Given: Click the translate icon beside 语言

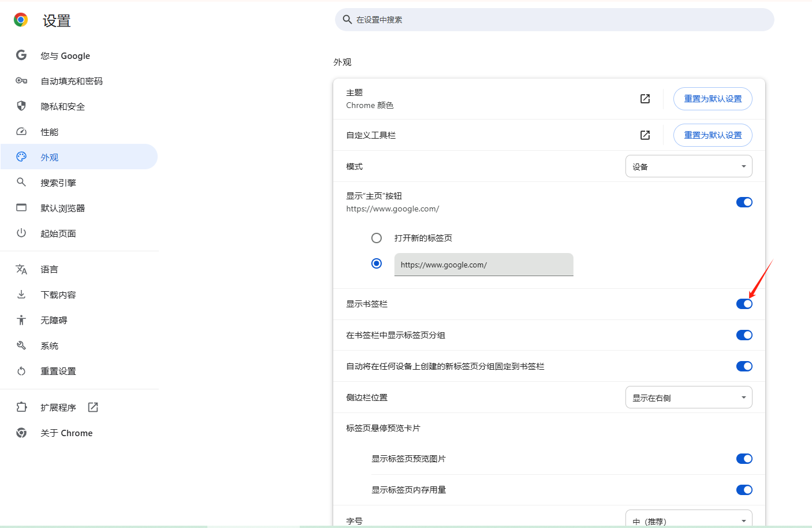Looking at the screenshot, I should click(21, 269).
